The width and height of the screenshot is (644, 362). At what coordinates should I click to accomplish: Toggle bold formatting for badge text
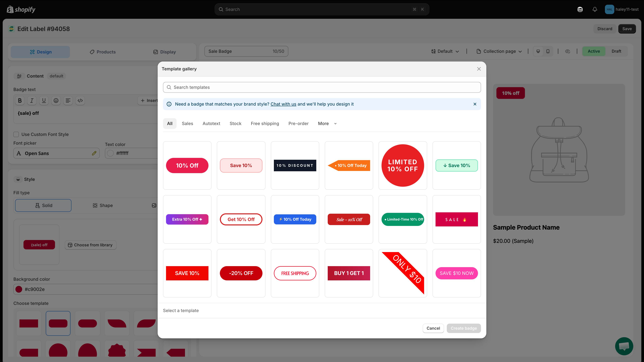(x=20, y=100)
